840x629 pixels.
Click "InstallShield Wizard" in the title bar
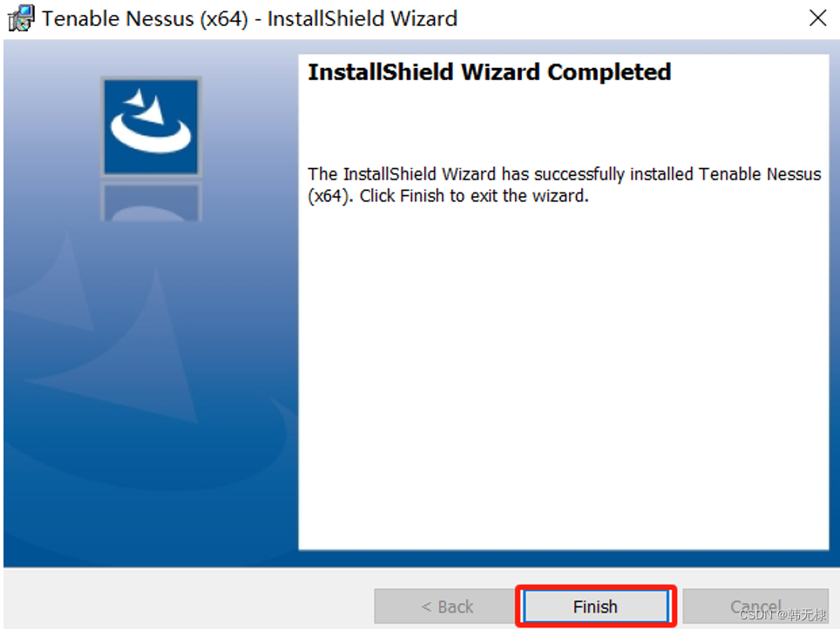(362, 19)
